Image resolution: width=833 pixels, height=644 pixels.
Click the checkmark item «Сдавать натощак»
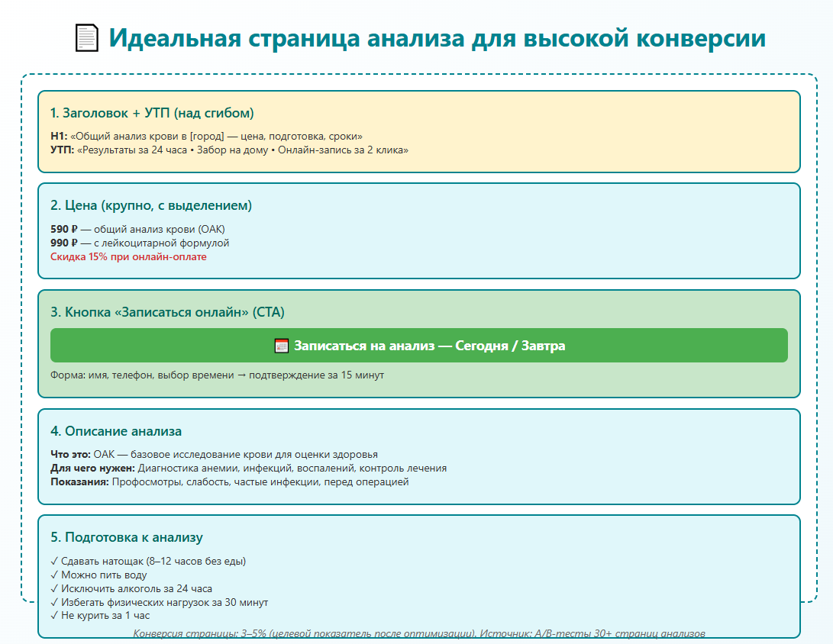tap(148, 561)
